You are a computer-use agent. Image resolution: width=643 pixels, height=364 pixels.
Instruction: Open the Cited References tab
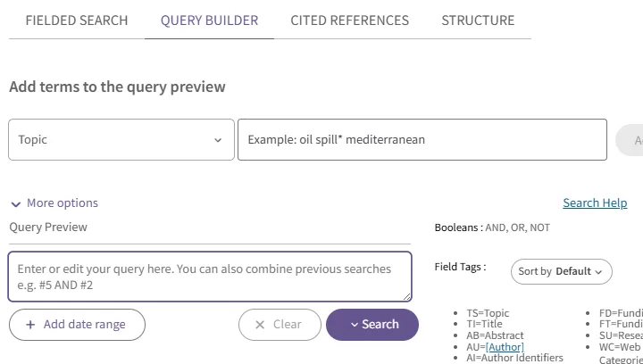point(349,21)
